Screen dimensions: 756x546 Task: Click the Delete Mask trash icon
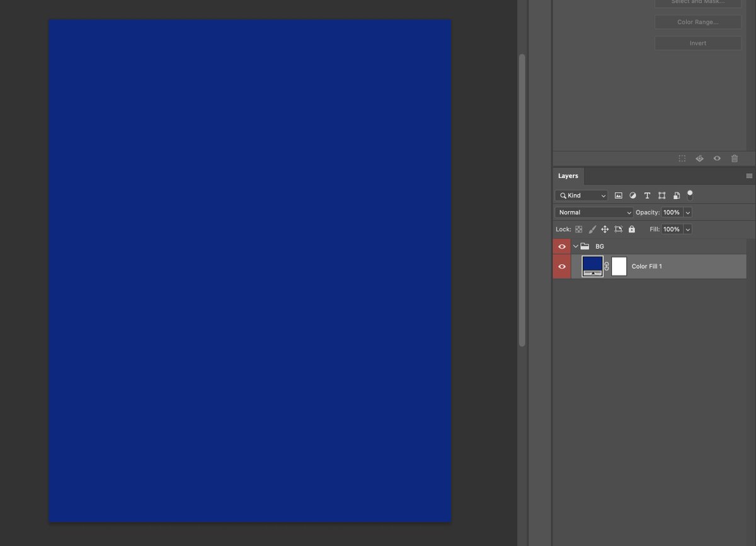(735, 158)
